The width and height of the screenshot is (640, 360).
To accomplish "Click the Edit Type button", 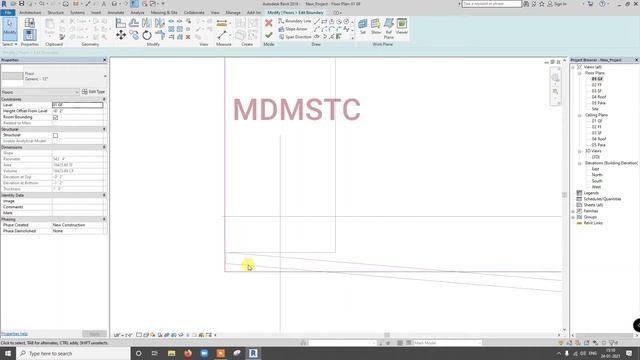I will 94,92.
